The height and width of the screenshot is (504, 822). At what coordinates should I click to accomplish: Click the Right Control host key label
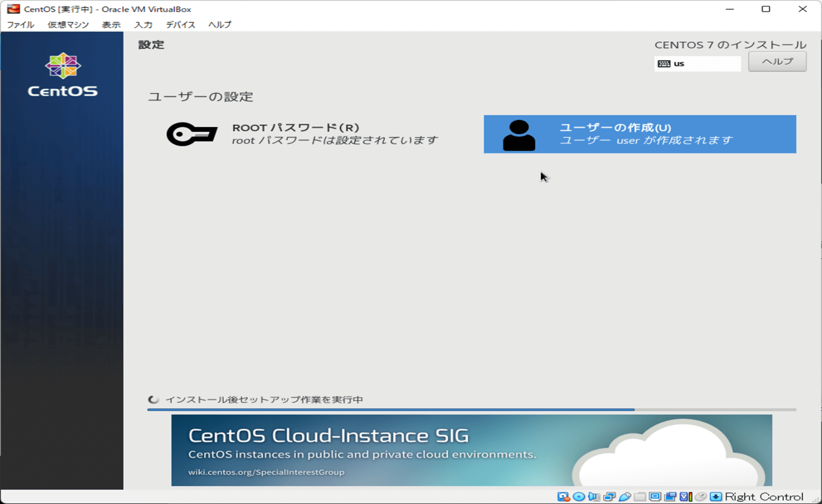click(x=764, y=497)
